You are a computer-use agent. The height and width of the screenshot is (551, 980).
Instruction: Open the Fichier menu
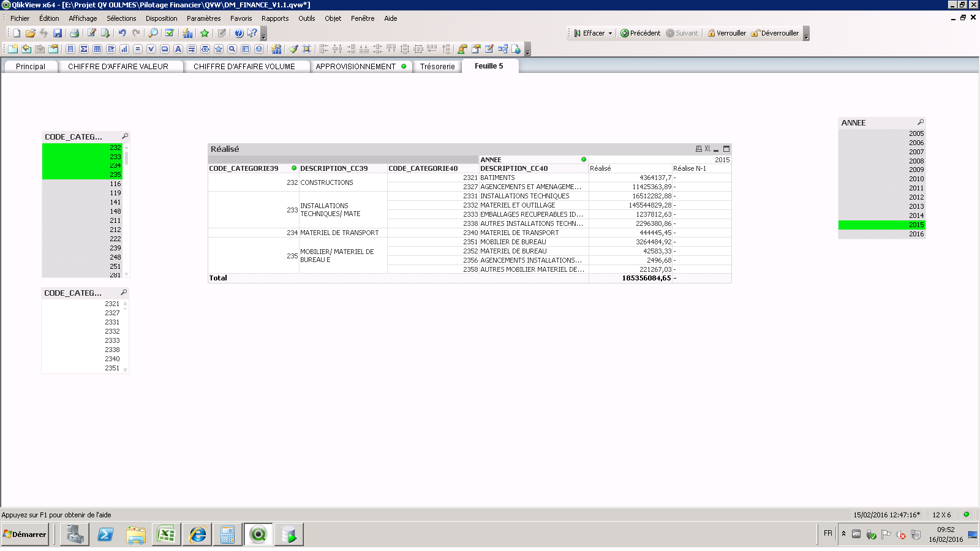20,18
